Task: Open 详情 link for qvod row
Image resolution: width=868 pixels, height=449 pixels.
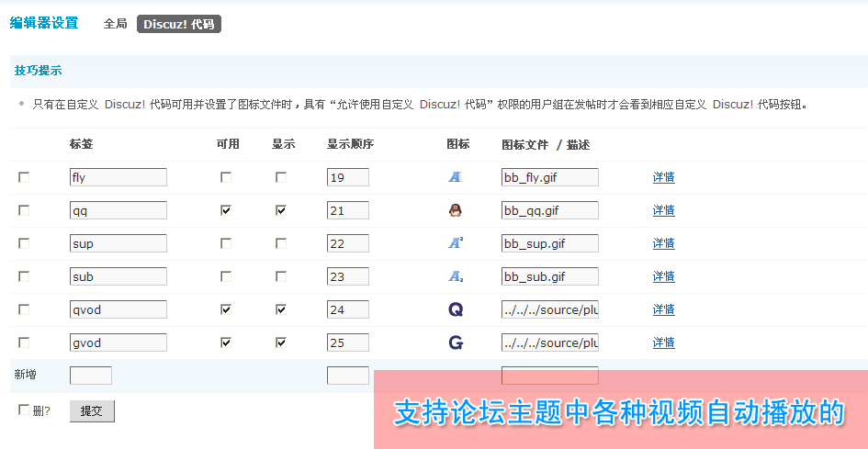Action: 664,309
